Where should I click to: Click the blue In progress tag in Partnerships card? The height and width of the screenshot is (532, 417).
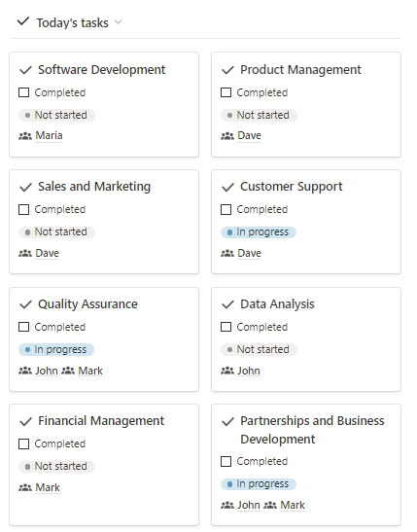pyautogui.click(x=259, y=483)
